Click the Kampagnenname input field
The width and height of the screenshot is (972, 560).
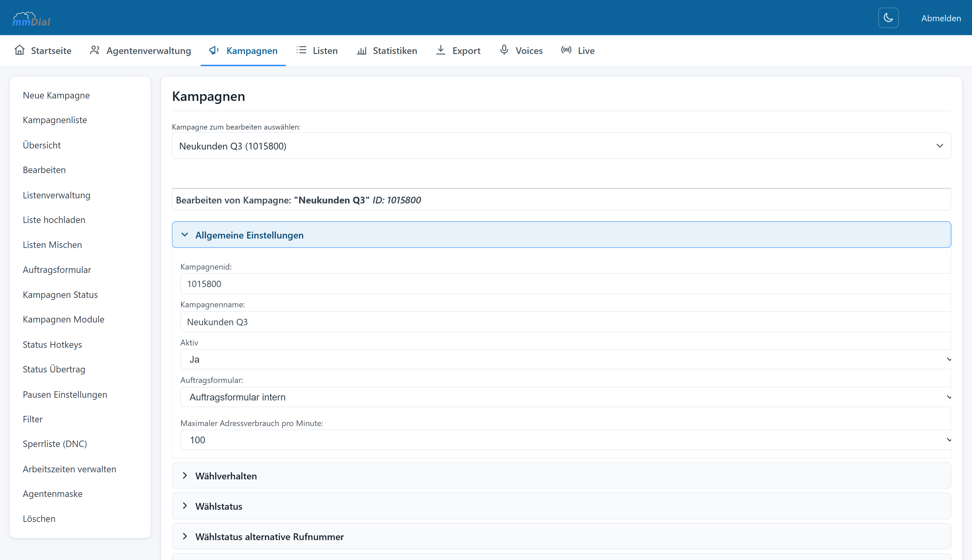tap(566, 322)
